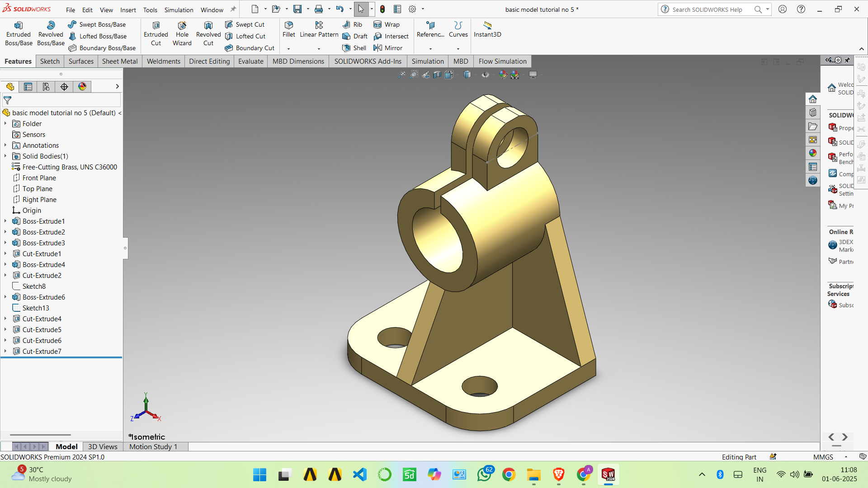Click the Mirror feature tool
The width and height of the screenshot is (868, 488).
pyautogui.click(x=388, y=48)
